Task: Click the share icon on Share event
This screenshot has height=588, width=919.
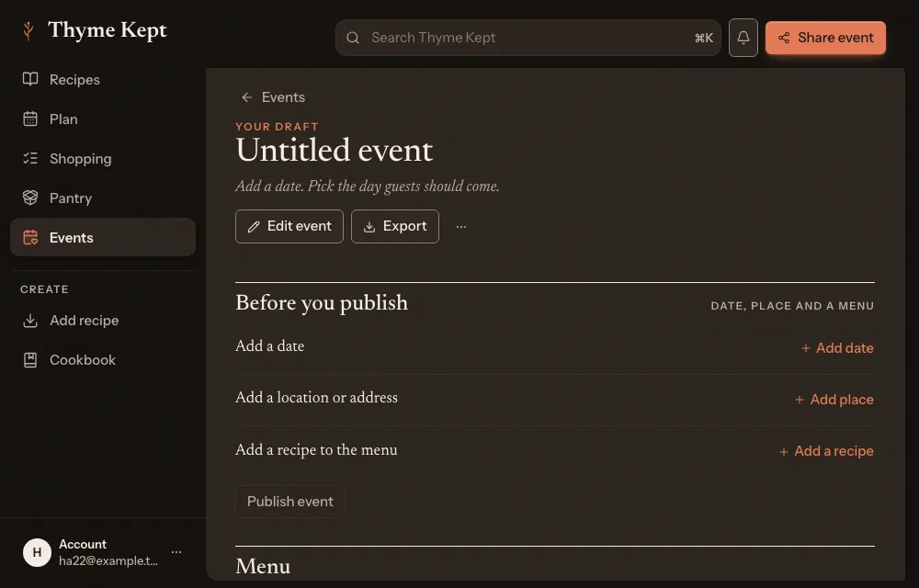Action: point(784,38)
